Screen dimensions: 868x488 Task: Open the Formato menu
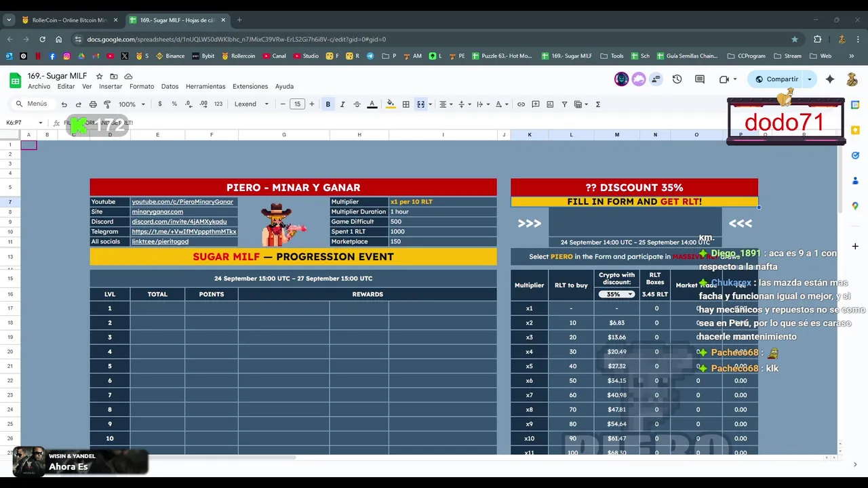(142, 87)
